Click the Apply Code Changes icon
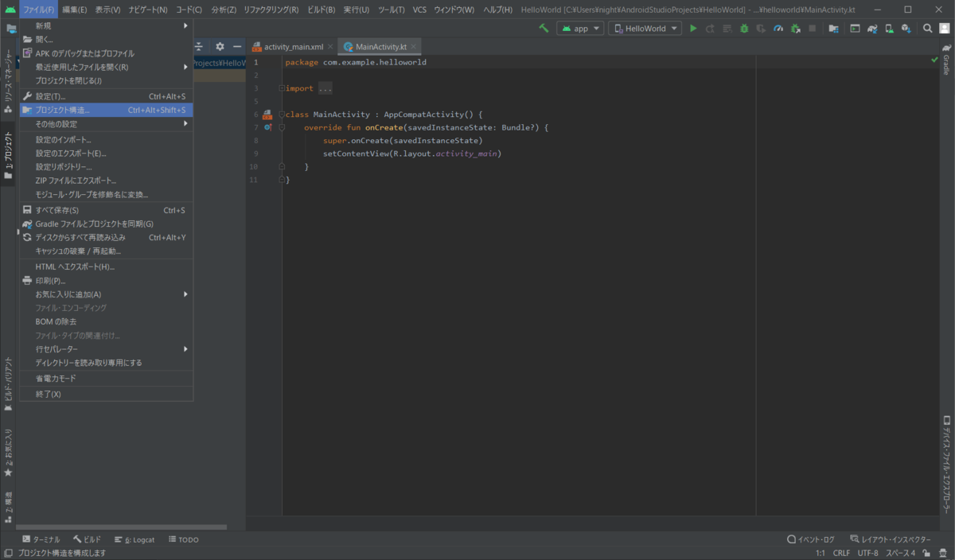 pos(727,28)
